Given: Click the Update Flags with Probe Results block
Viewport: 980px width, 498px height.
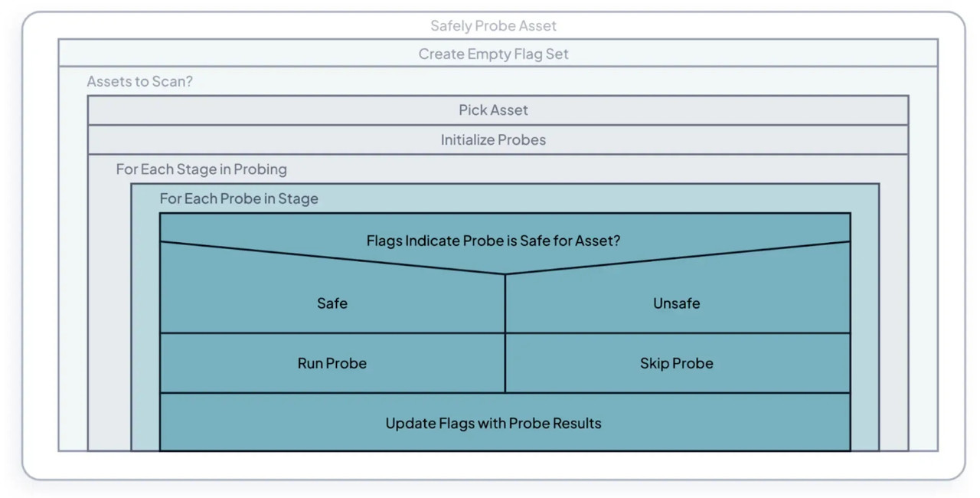Looking at the screenshot, I should 493,423.
